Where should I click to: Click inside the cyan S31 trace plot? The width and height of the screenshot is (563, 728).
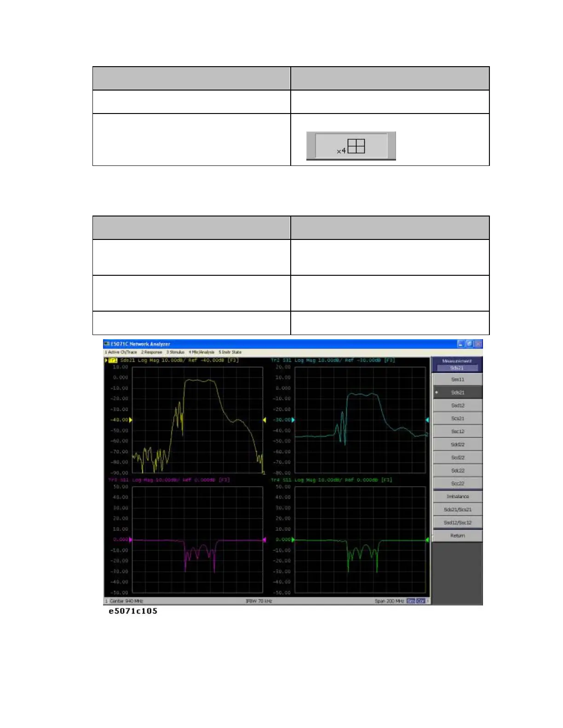[360, 420]
